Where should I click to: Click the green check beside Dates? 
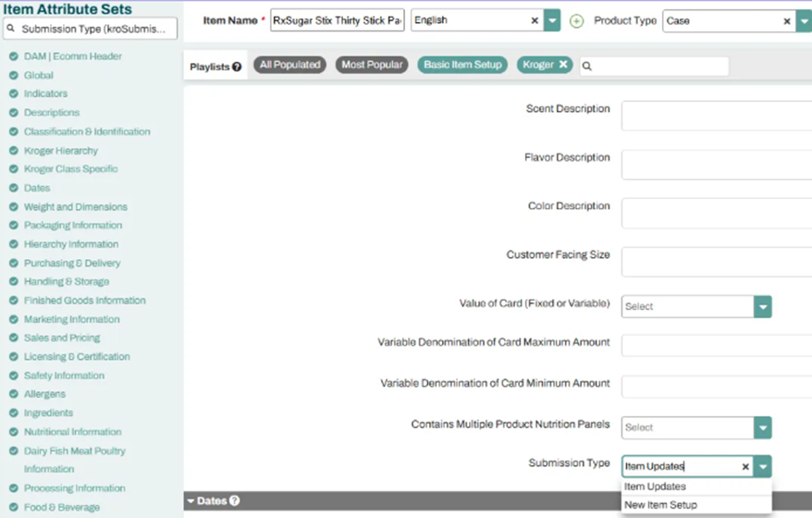[14, 188]
